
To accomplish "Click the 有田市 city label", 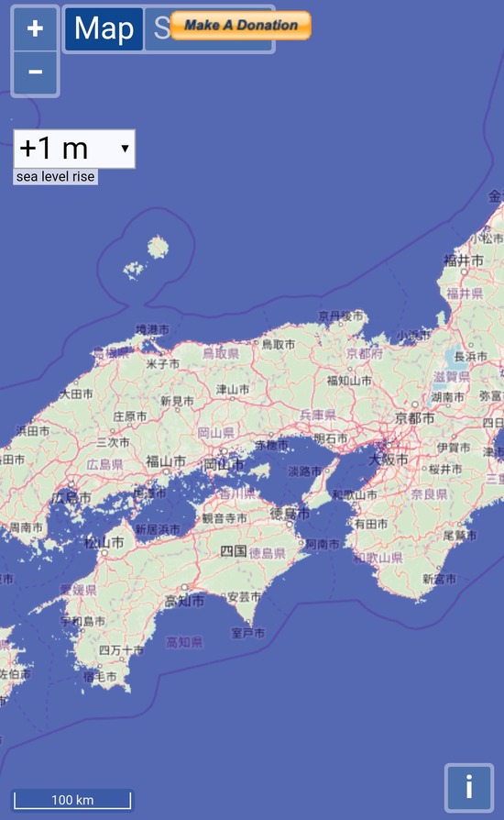I will tap(371, 524).
